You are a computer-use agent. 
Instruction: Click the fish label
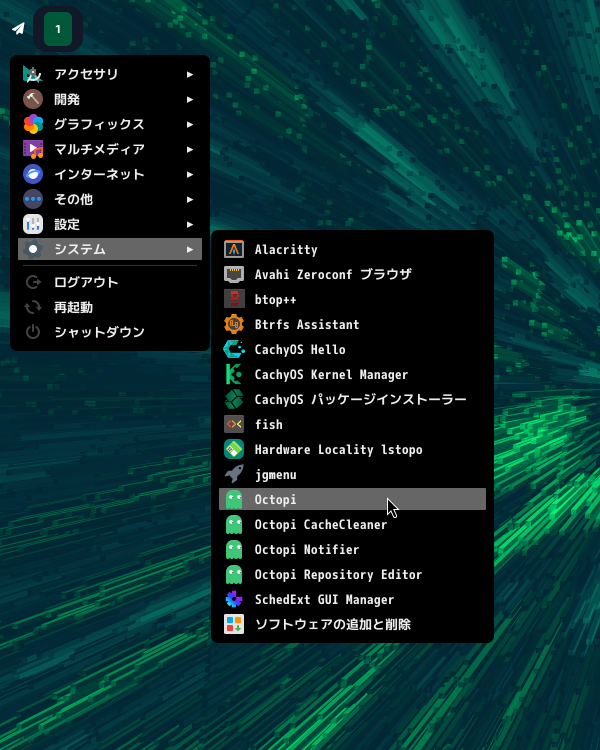(268, 424)
